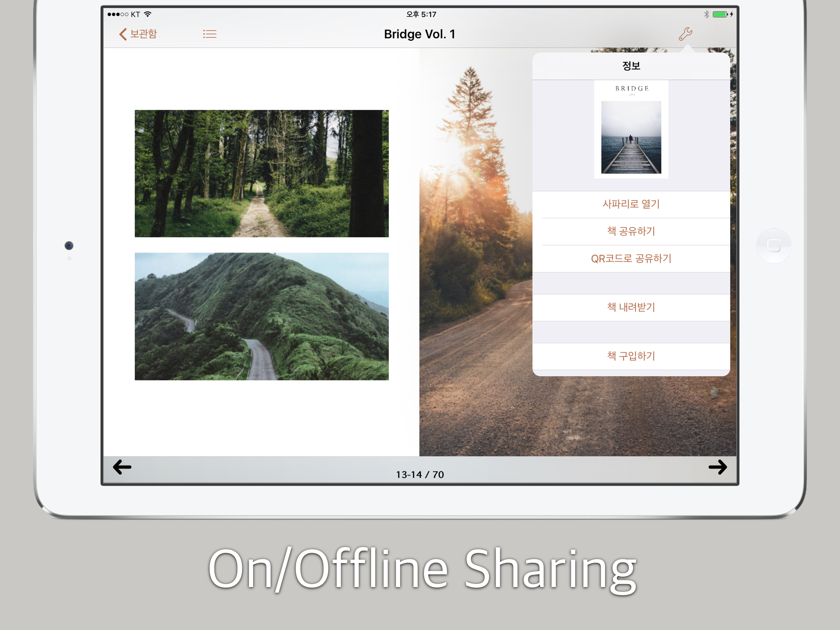Tap the 13-14 / 70 page indicator
Viewport: 840px width, 630px height.
point(420,475)
